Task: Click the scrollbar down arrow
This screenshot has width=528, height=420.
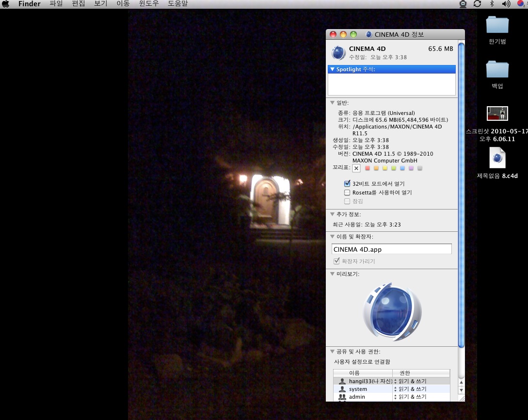Action: [x=461, y=390]
